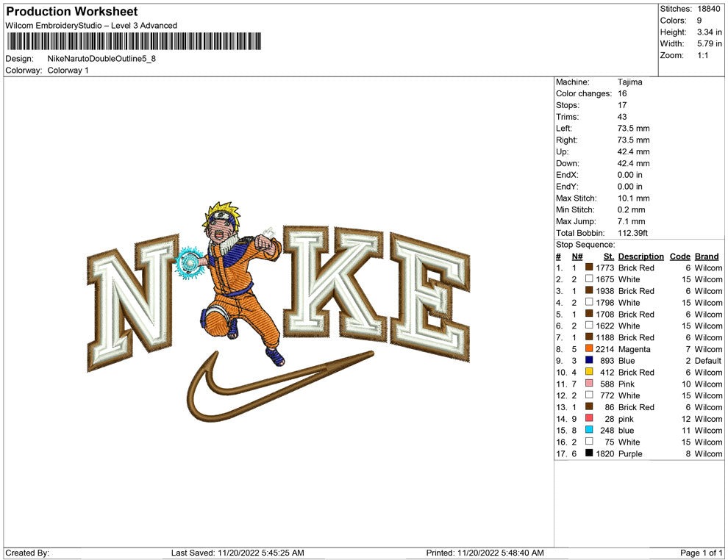728x560 pixels.
Task: Click the Production Worksheet title
Action: pos(72,12)
